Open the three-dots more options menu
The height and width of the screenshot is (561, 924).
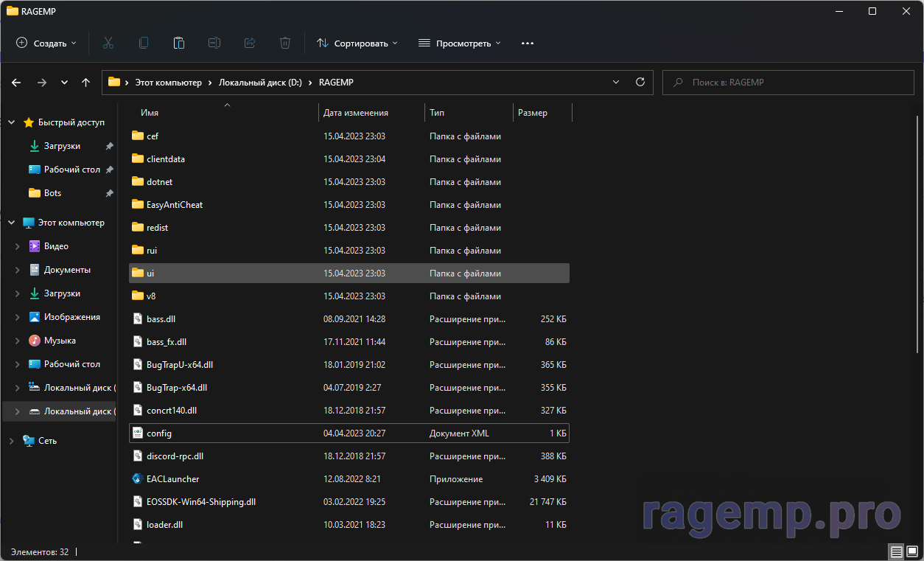point(527,43)
